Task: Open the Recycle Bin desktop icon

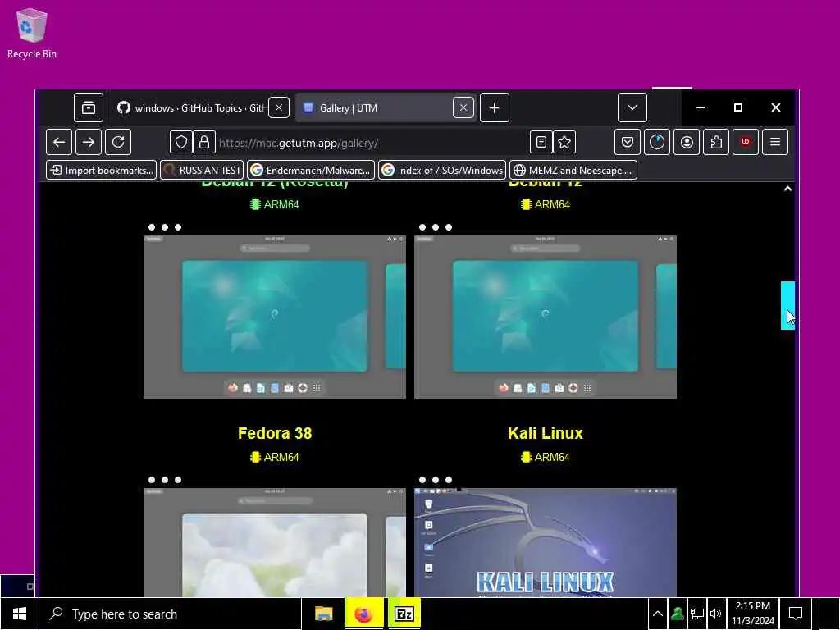Action: point(32,33)
